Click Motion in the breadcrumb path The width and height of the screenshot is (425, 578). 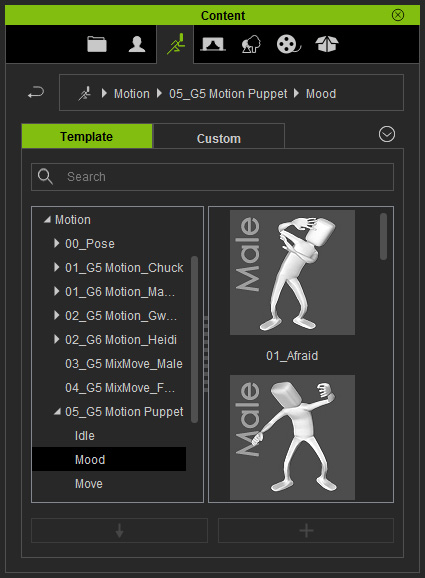click(x=132, y=94)
